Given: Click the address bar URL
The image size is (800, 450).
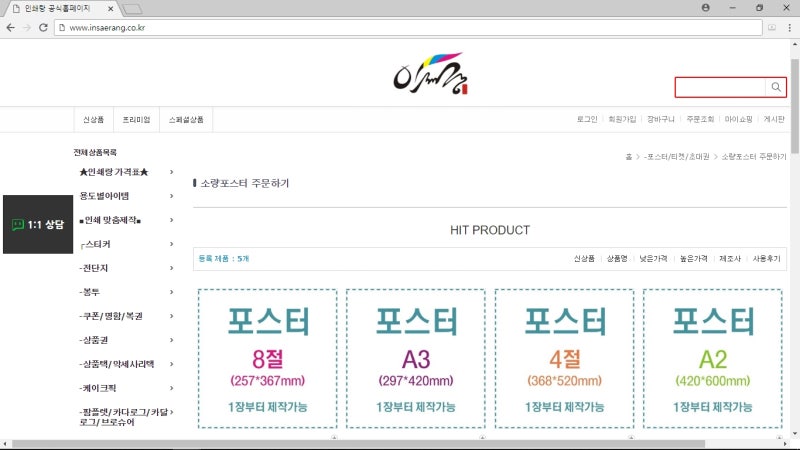Looking at the screenshot, I should pyautogui.click(x=107, y=28).
